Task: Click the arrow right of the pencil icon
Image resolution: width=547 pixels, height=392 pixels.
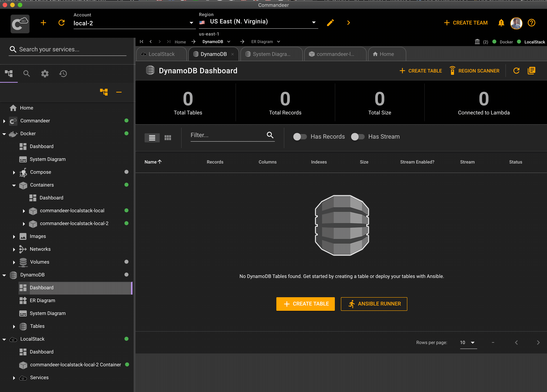Action: [x=348, y=23]
